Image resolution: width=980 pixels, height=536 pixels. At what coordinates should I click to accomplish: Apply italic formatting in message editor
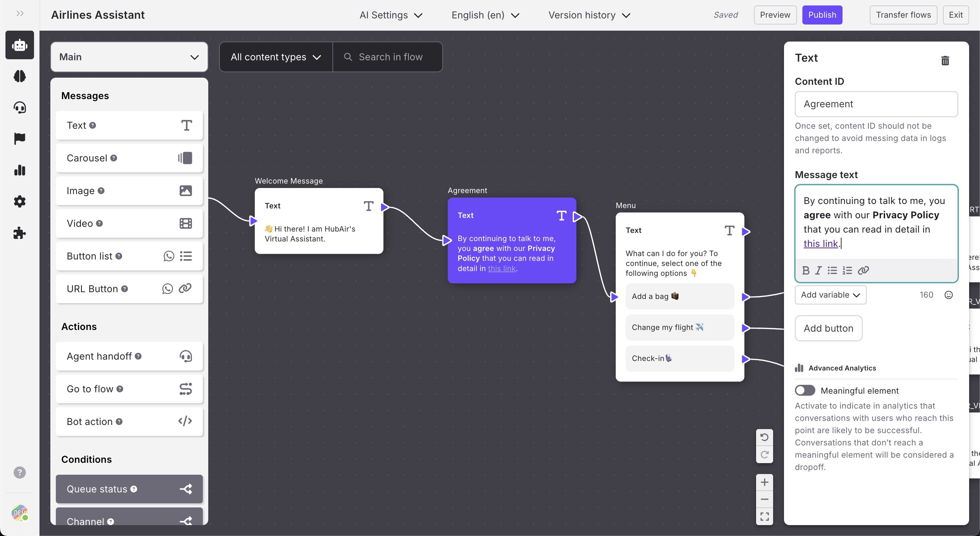pyautogui.click(x=818, y=270)
